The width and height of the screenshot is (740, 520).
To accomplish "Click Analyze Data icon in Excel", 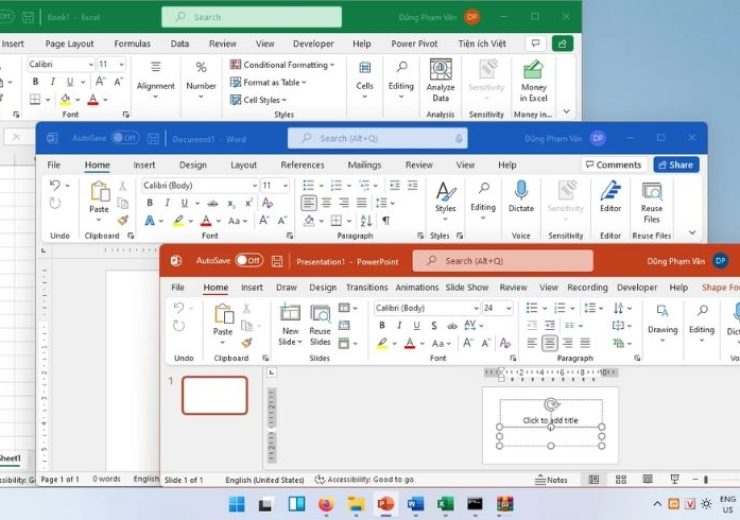I will pos(440,69).
